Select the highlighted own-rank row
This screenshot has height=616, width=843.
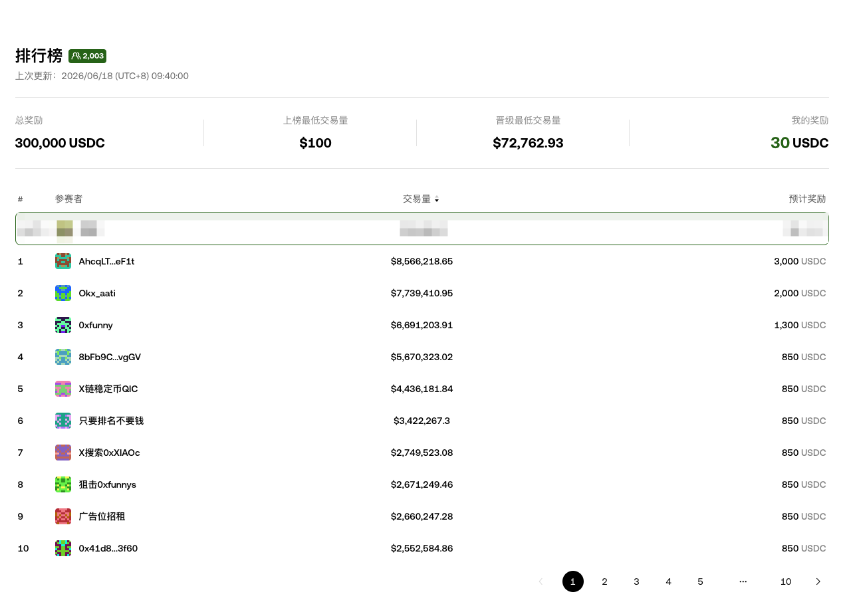[421, 229]
